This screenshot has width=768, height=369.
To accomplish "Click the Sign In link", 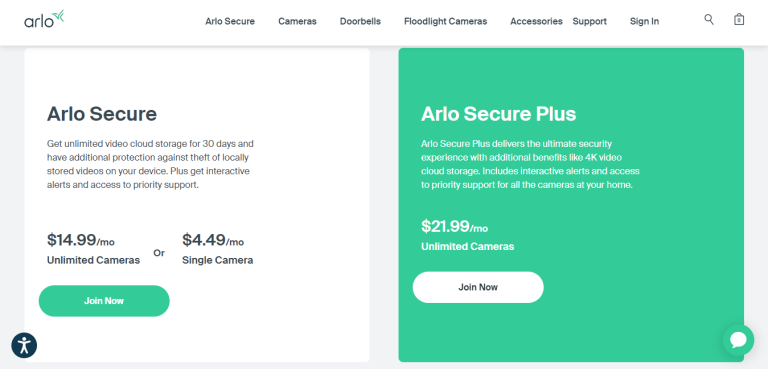I will 644,22.
